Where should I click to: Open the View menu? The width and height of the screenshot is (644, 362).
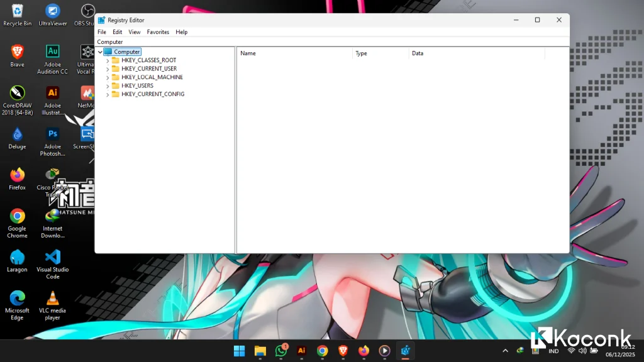tap(135, 32)
